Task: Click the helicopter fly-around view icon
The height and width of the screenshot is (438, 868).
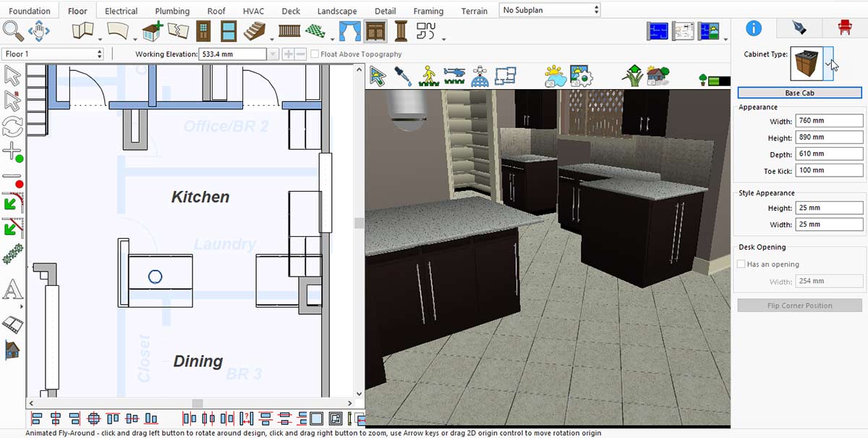Action: (x=455, y=75)
